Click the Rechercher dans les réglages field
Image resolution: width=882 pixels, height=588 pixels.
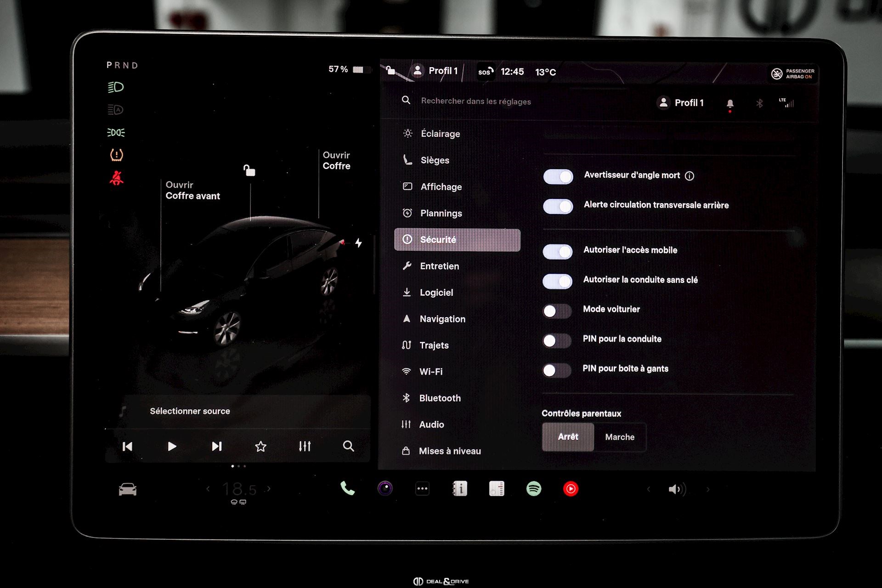click(x=475, y=101)
